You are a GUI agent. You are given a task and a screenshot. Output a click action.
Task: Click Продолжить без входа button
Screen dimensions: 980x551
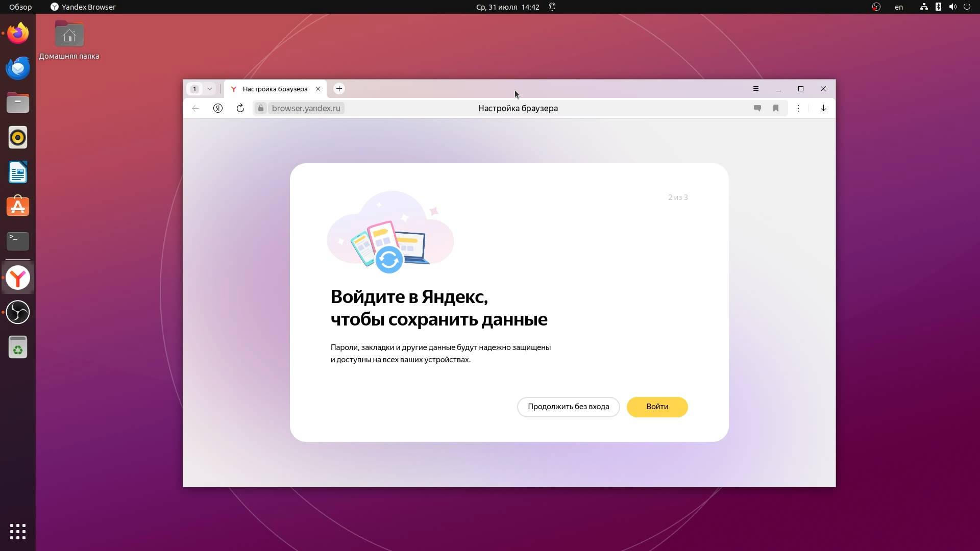(568, 407)
